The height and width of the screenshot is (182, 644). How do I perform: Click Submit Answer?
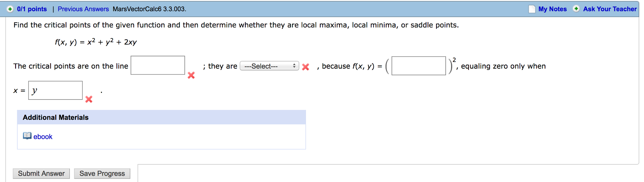point(41,173)
